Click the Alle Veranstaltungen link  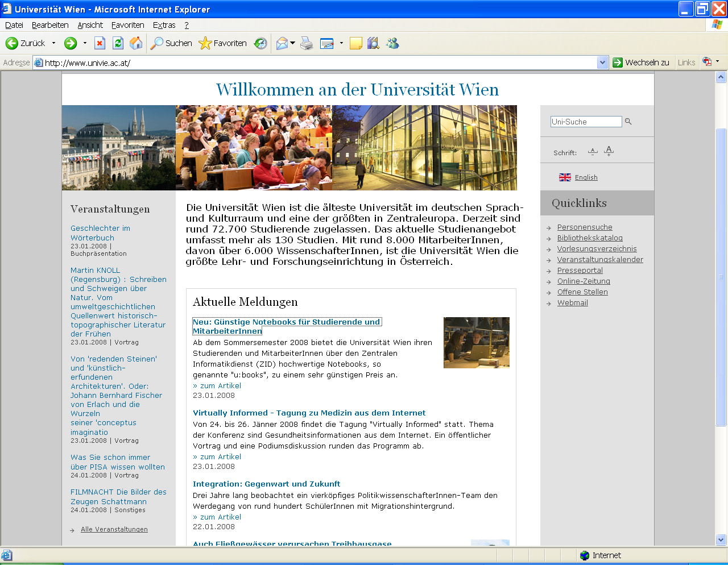pyautogui.click(x=114, y=529)
